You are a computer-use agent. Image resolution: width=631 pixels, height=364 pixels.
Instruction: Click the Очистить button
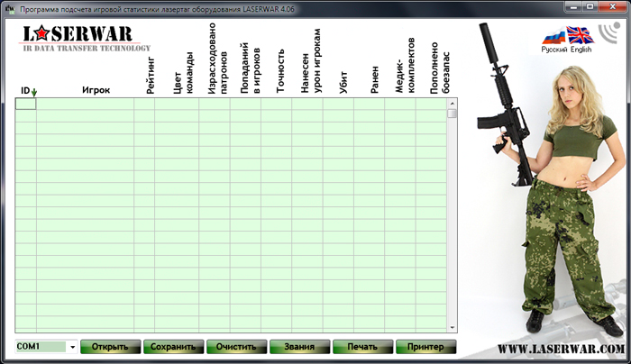(236, 347)
